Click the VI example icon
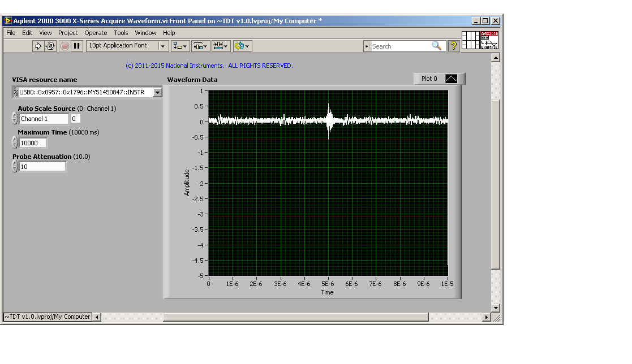The image size is (632, 364). tap(489, 40)
